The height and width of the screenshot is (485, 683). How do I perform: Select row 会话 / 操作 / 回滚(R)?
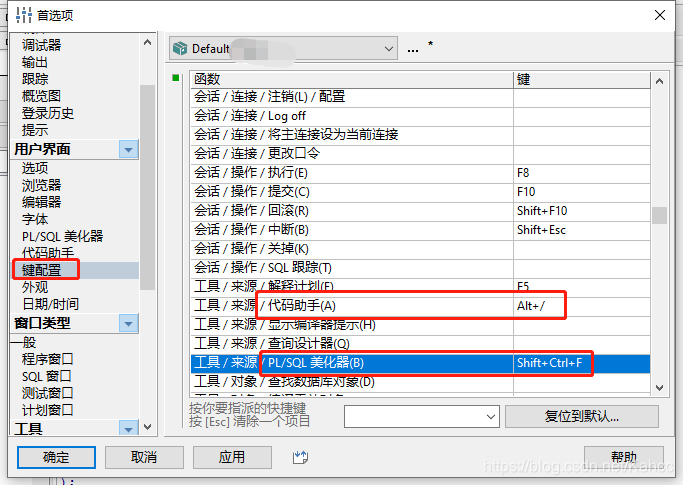click(x=420, y=211)
